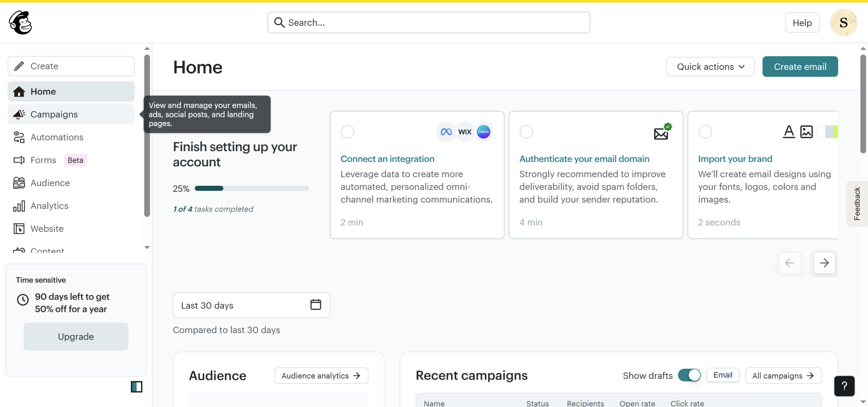Click the Search input field
This screenshot has height=407, width=868.
click(x=429, y=23)
